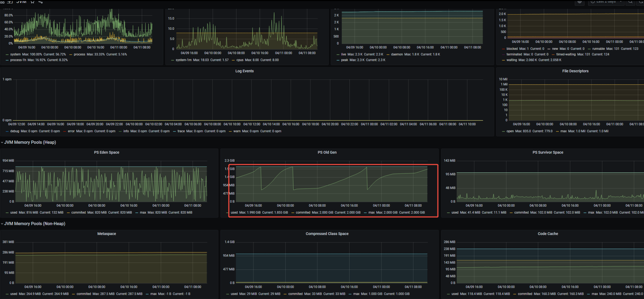The height and width of the screenshot is (299, 644).
Task: Open the Code Cache panel title menu
Action: 548,234
